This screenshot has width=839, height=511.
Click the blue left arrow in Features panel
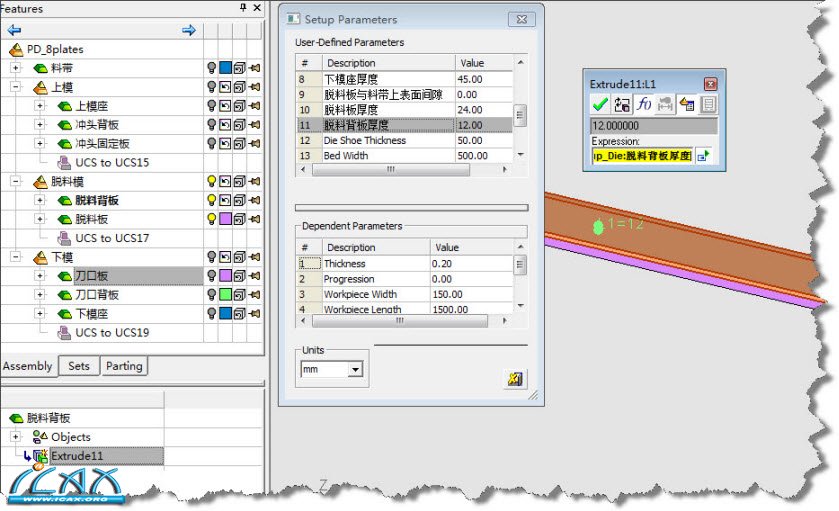[x=14, y=30]
